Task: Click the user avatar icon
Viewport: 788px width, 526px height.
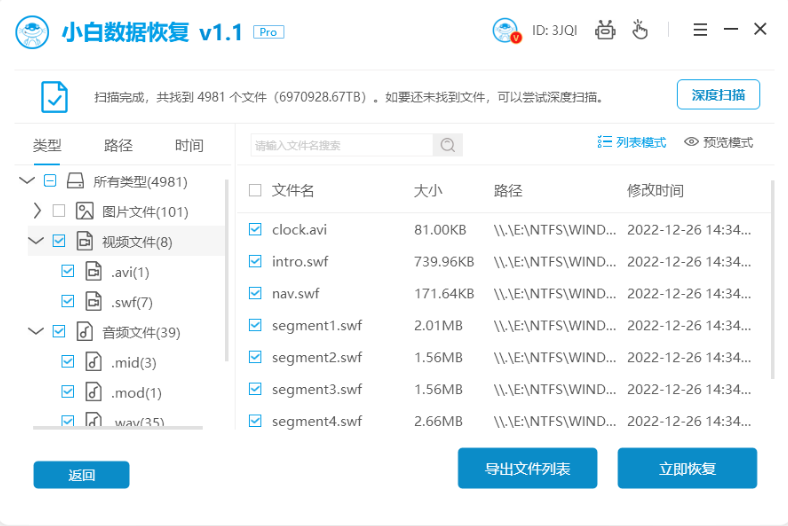Action: (507, 30)
